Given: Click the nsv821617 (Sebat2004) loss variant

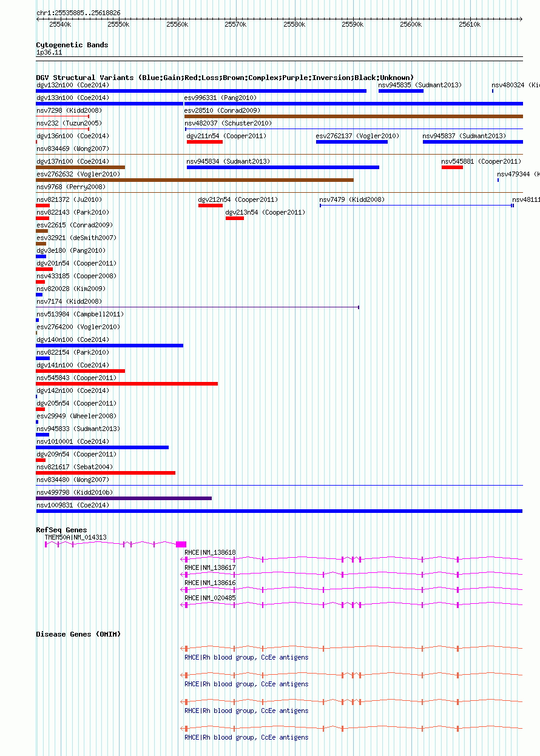Looking at the screenshot, I should (106, 473).
